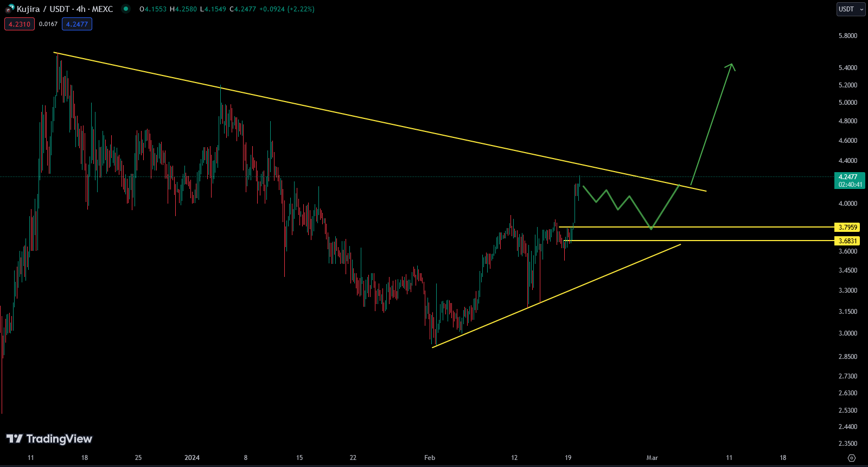868x467 pixels.
Task: Select the 3.7959 horizontal line label
Action: [848, 228]
